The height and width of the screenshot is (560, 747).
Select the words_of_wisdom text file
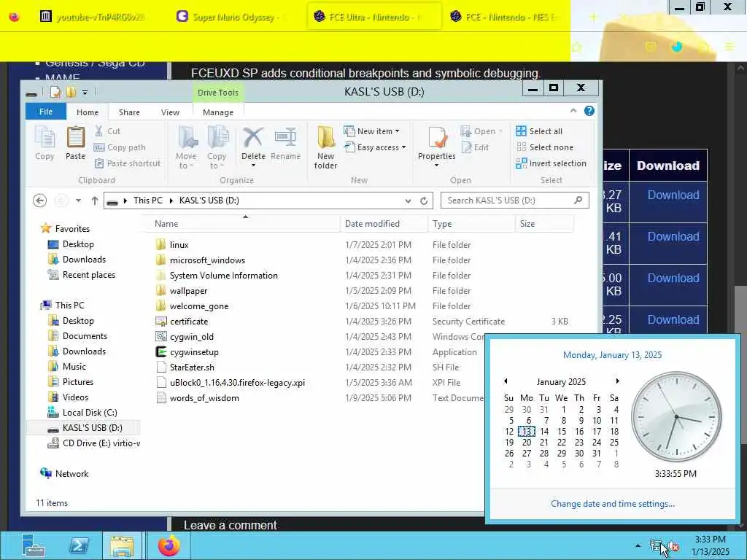click(x=204, y=398)
